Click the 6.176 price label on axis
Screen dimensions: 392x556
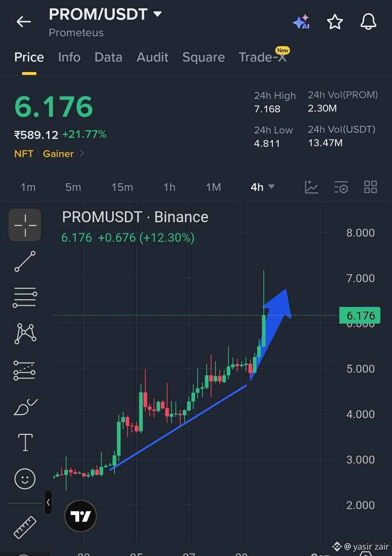(360, 315)
